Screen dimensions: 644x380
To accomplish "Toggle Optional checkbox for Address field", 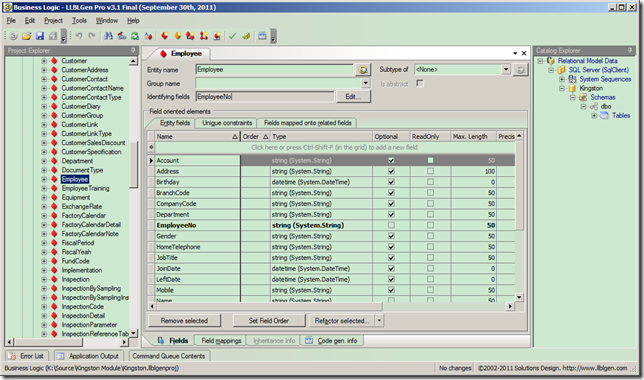I will 391,171.
